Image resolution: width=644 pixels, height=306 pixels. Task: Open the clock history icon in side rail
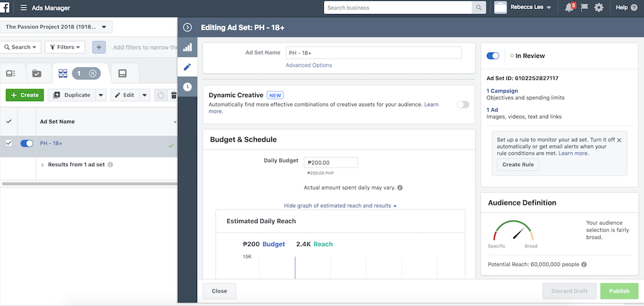187,86
